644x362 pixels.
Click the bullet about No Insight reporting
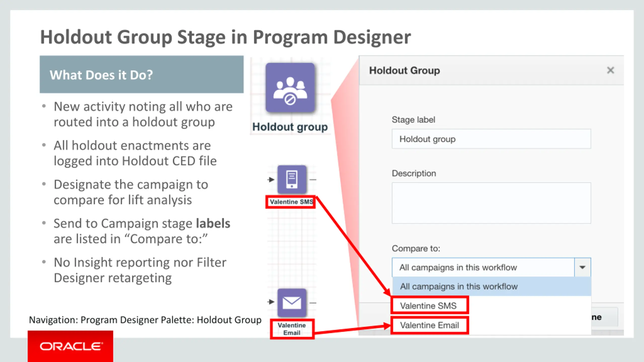click(x=140, y=270)
